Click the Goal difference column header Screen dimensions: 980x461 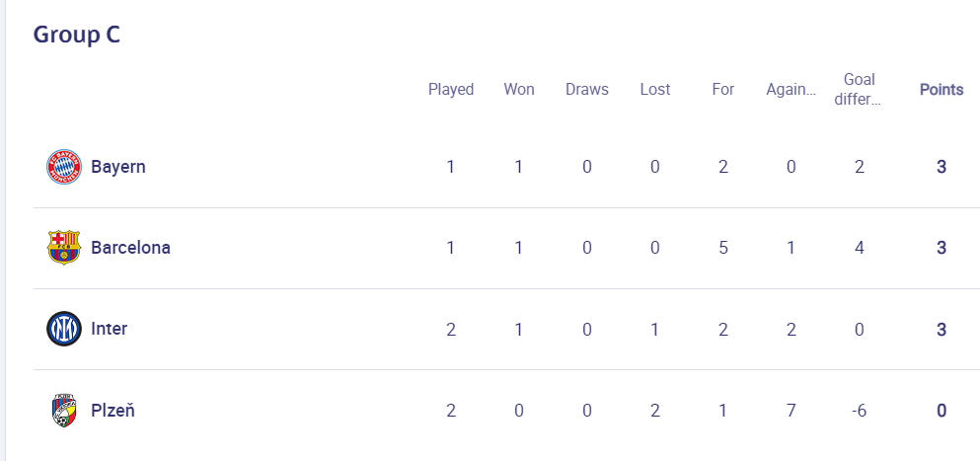point(860,90)
